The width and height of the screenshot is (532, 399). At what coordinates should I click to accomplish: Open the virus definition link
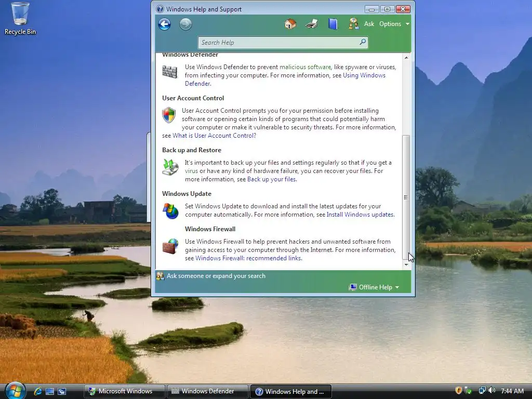pyautogui.click(x=191, y=170)
